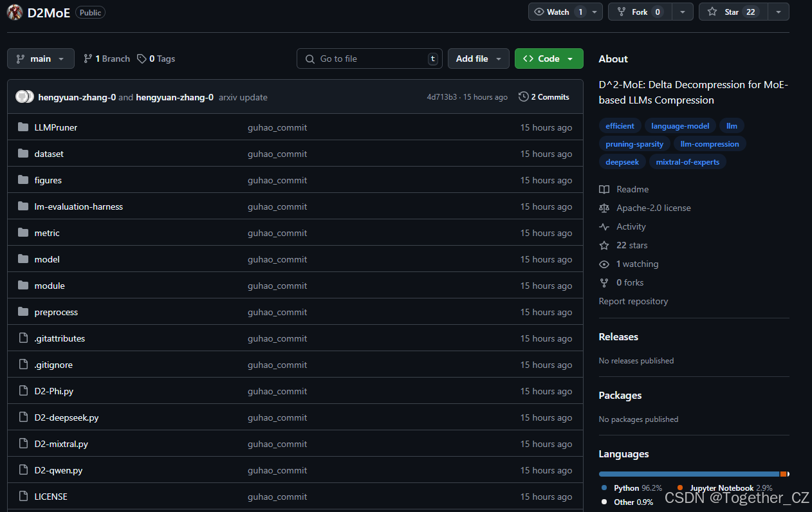Open the 0 Tags link
This screenshot has width=812, height=512.
pyautogui.click(x=156, y=59)
